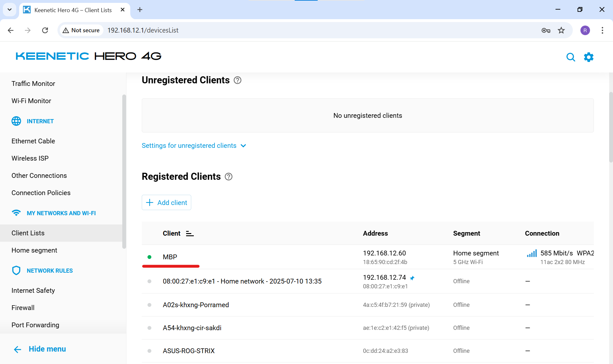Open Wi-Fi Monitor menu item
Screen dimensions: 613x364
[31, 101]
